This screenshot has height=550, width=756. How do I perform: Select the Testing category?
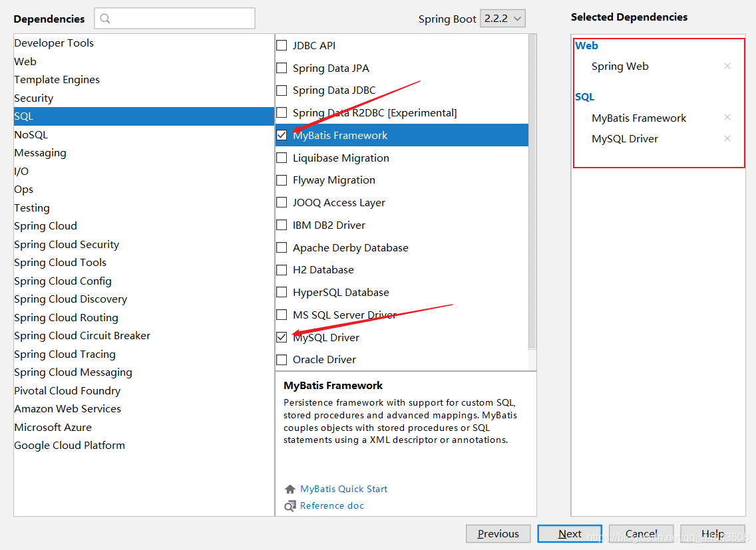click(x=144, y=207)
